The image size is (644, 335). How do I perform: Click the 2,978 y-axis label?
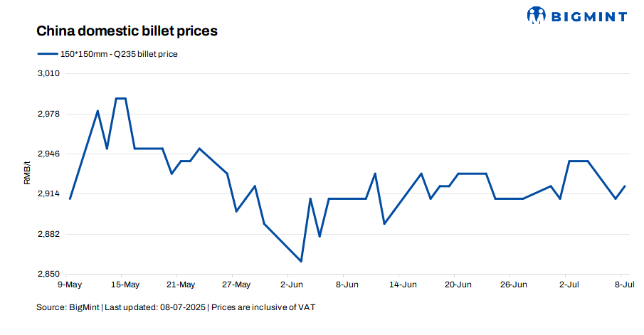[x=48, y=114]
